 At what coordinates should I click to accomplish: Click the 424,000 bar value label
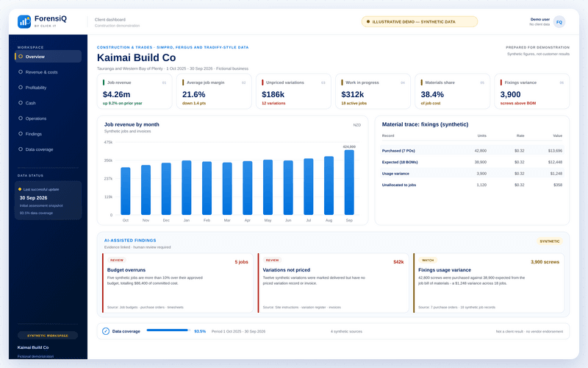[x=349, y=146]
